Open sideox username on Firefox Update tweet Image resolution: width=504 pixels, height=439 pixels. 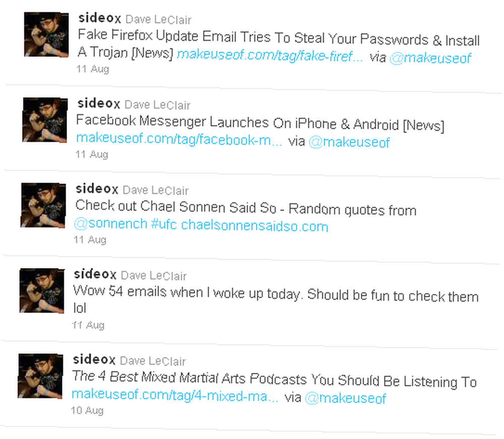coord(100,18)
